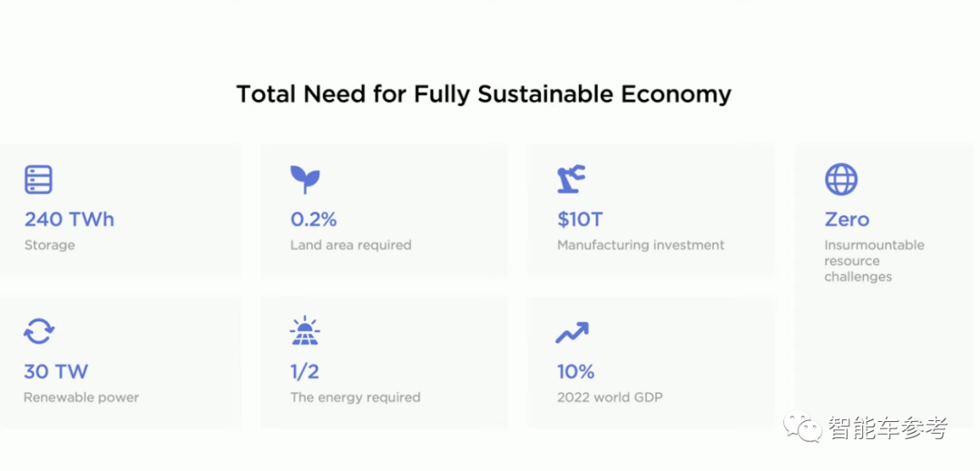Screen dimensions: 980x471
Task: Click the storage server stack icon
Action: coord(38,180)
